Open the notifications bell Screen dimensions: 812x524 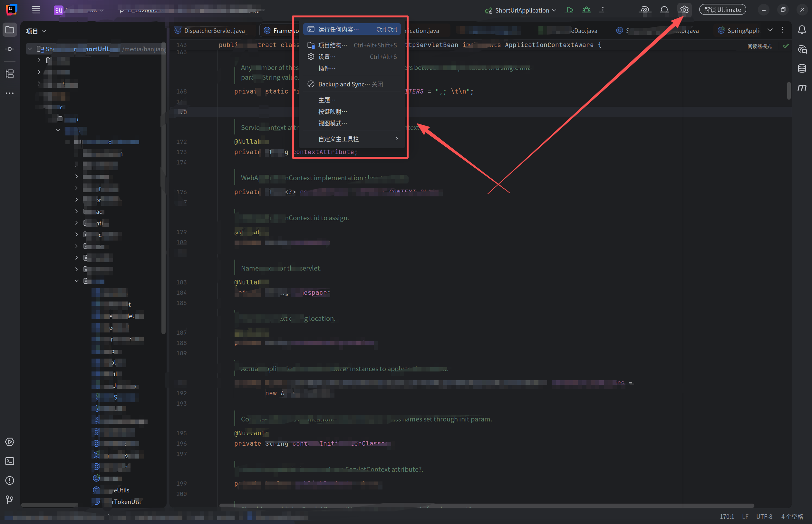802,30
